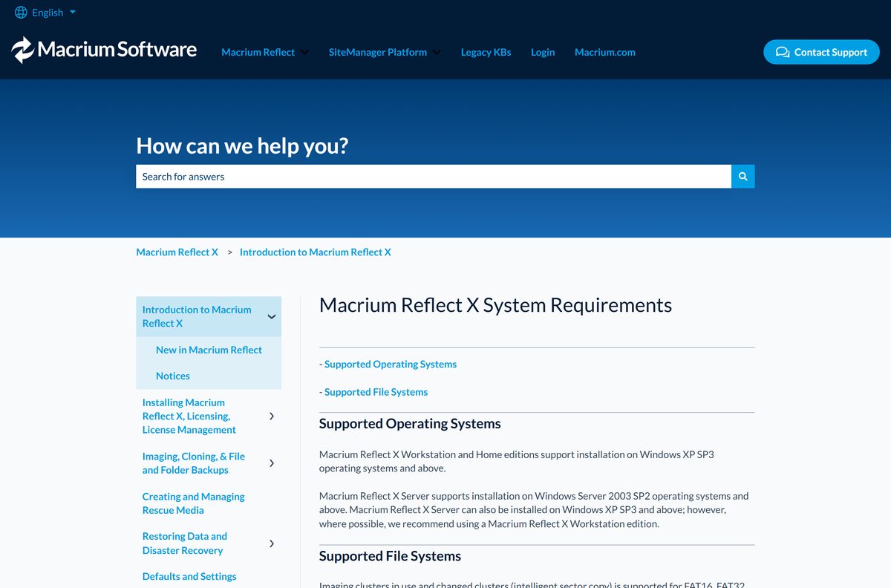Screen dimensions: 891x588
Task: Jump to Supported Operating Systems anchor link
Action: tap(391, 365)
